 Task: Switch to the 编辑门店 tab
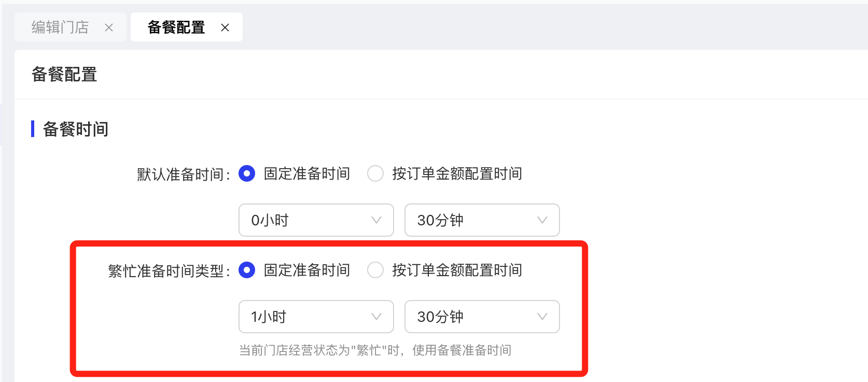pyautogui.click(x=71, y=27)
